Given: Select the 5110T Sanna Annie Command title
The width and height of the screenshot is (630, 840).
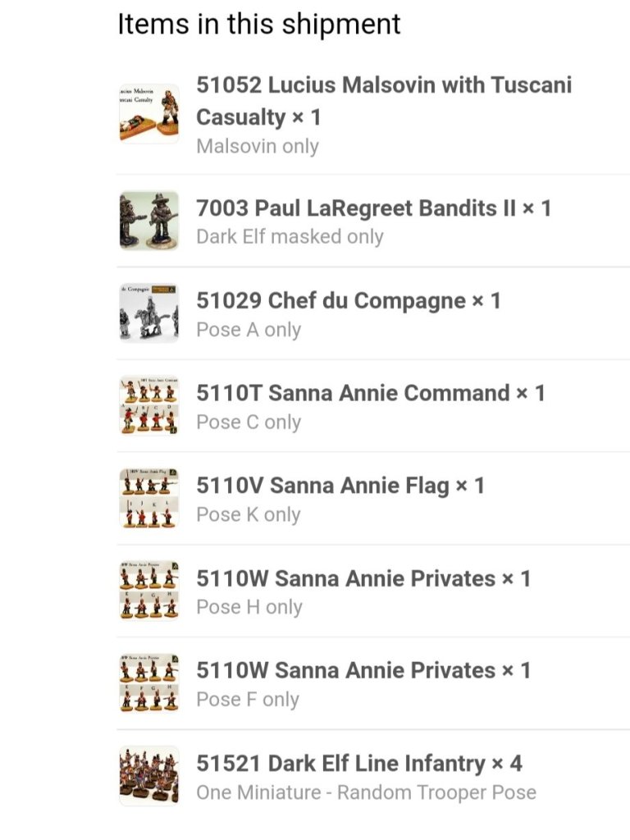Looking at the screenshot, I should point(370,393).
